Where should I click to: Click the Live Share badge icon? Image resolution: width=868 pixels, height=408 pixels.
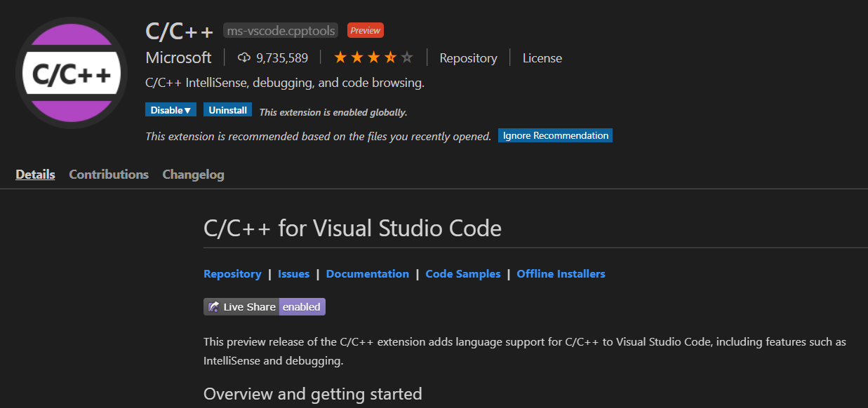[213, 307]
